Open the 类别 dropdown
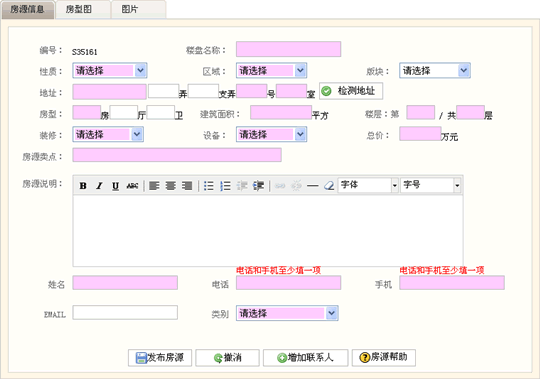 pyautogui.click(x=287, y=313)
